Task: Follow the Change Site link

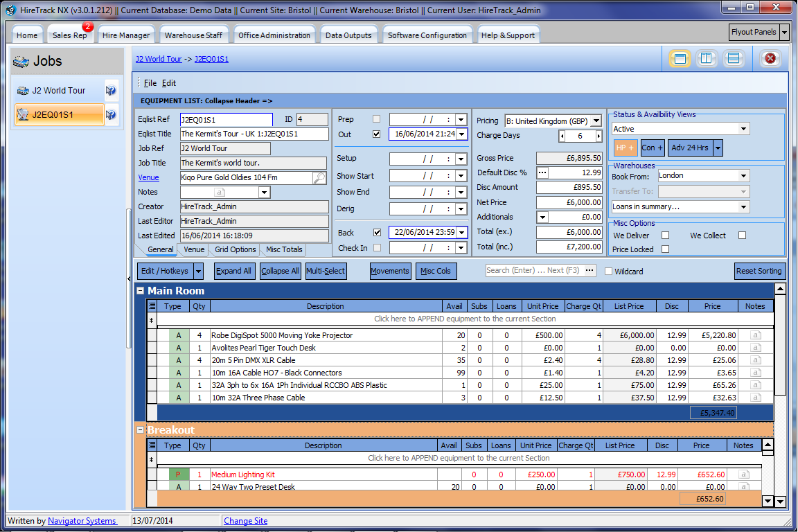Action: click(245, 521)
